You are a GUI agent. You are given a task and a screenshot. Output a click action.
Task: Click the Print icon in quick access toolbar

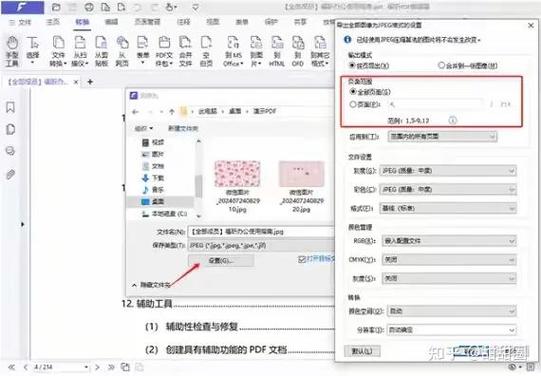(x=89, y=7)
